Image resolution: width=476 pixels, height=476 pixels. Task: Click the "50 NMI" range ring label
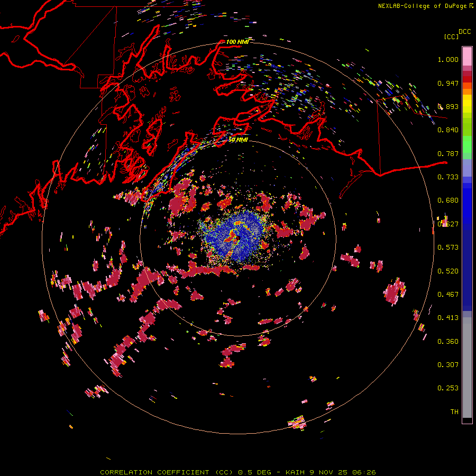click(x=238, y=139)
